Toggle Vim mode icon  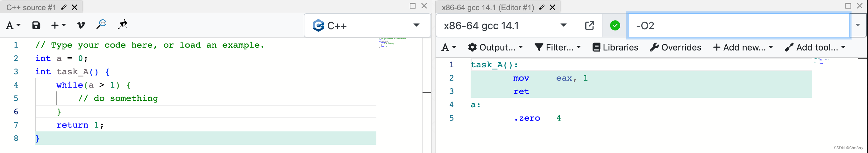point(81,25)
